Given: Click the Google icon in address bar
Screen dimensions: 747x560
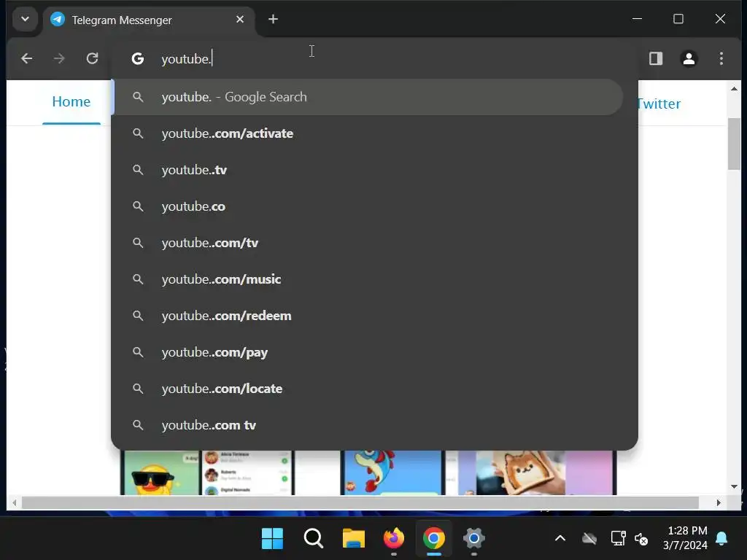Looking at the screenshot, I should pos(138,58).
